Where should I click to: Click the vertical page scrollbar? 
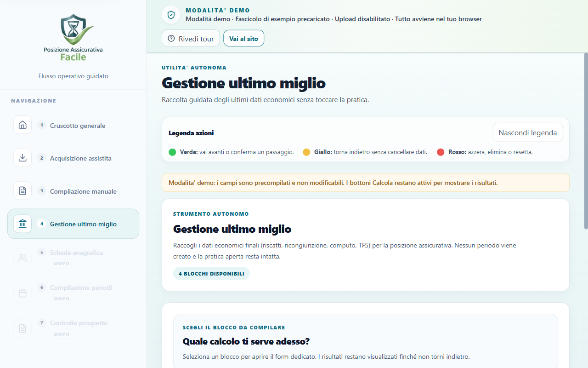pos(586,140)
